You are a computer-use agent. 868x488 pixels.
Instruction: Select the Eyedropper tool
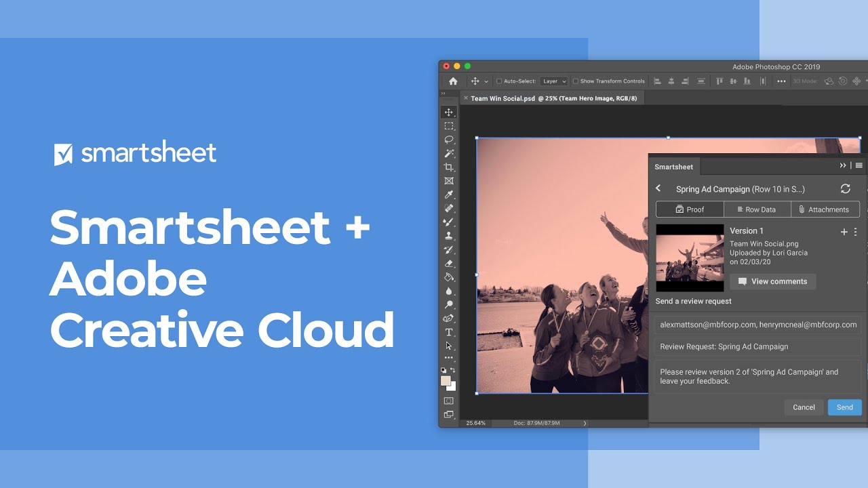(449, 195)
